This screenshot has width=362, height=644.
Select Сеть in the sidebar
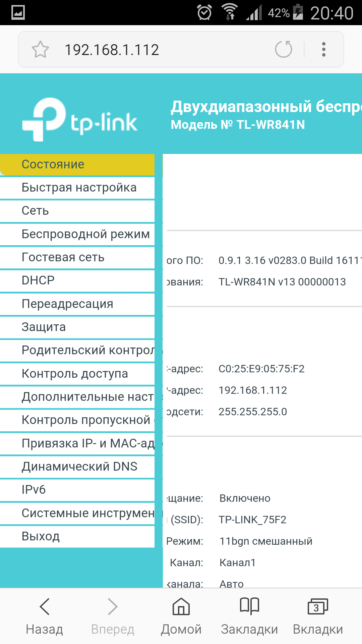[77, 211]
